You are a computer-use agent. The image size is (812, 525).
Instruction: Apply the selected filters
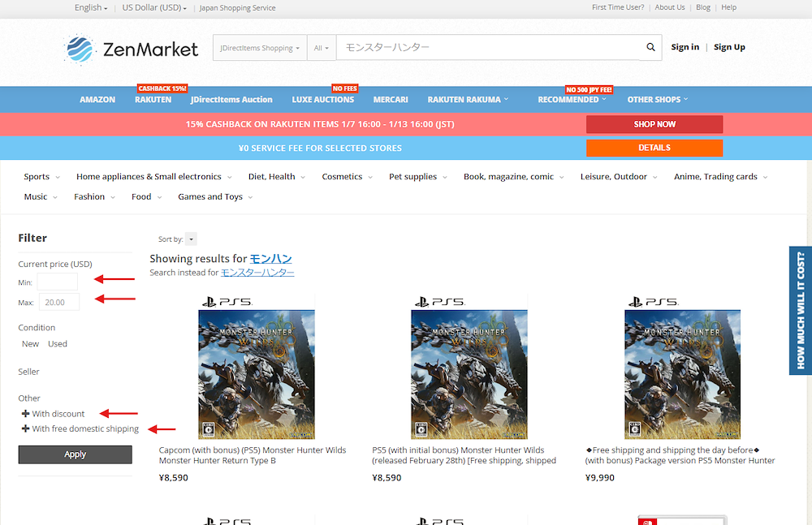point(75,454)
